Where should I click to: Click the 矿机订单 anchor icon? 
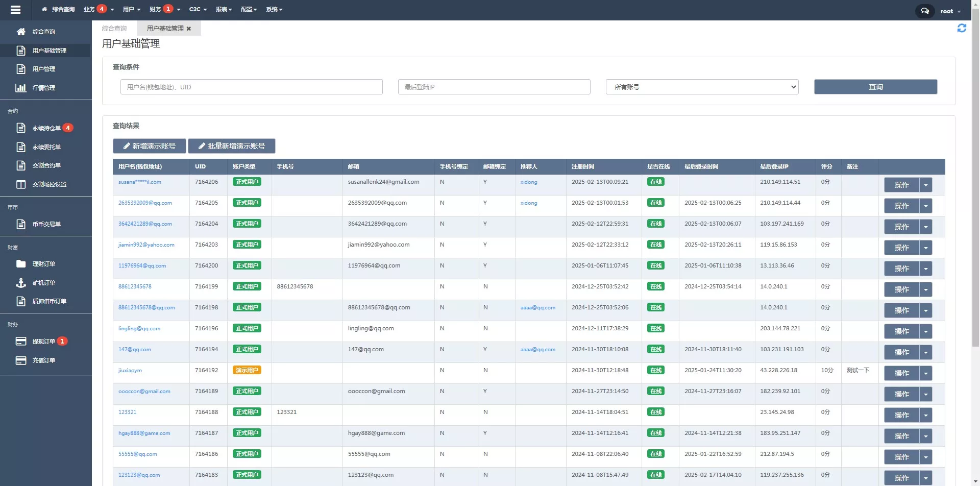21,283
